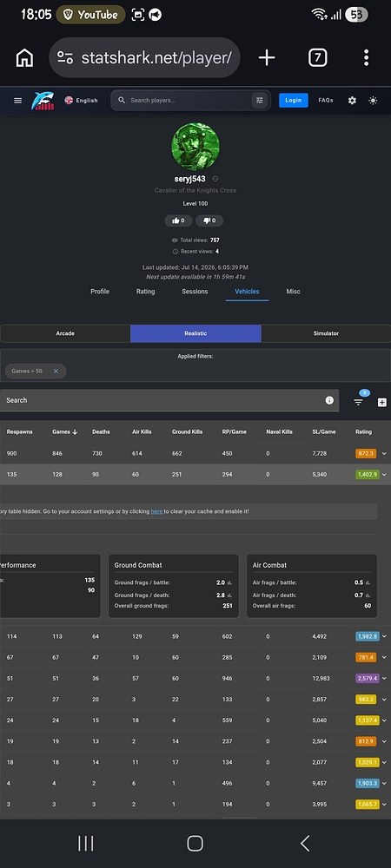
Task: Open table filter icon with badge 3
Action: click(358, 402)
